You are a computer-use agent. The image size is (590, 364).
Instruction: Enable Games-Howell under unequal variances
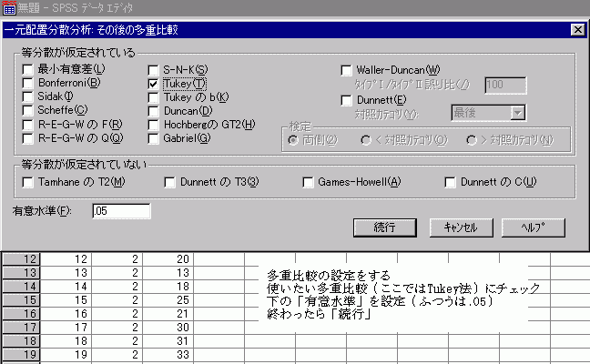pyautogui.click(x=307, y=183)
